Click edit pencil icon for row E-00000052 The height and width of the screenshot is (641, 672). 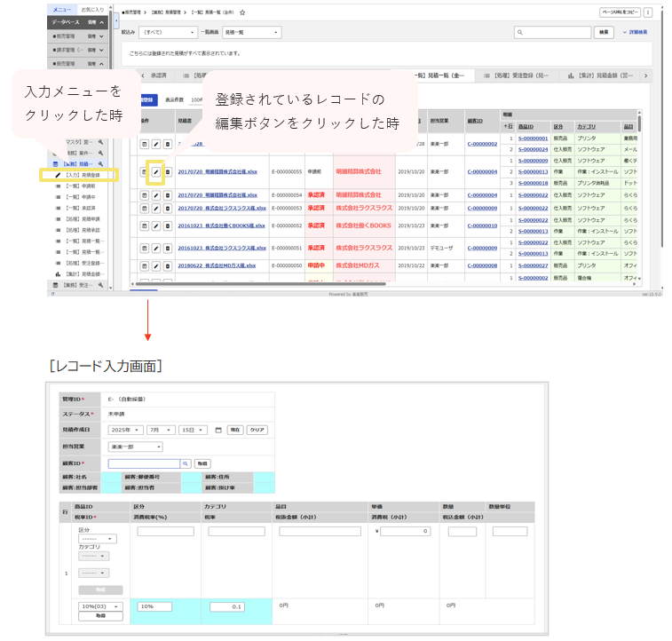point(156,226)
